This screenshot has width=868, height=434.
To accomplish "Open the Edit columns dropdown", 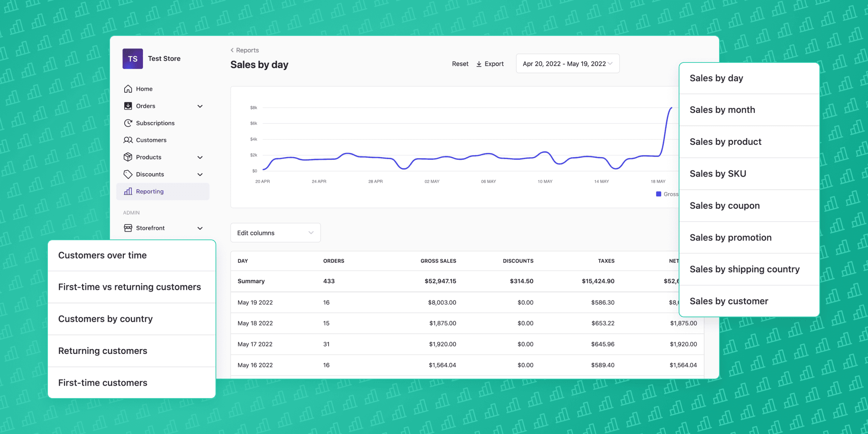I will (x=275, y=233).
